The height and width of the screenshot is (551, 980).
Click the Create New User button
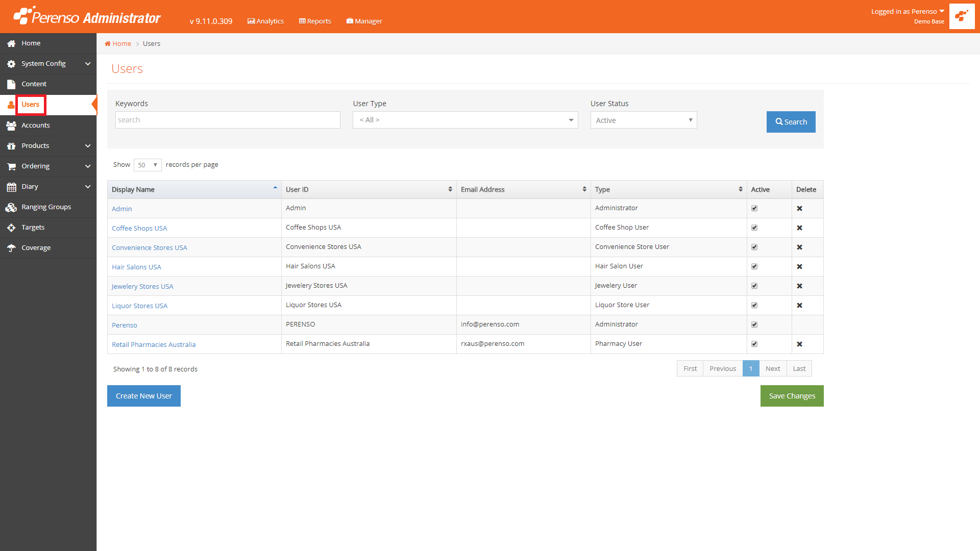[x=143, y=396]
